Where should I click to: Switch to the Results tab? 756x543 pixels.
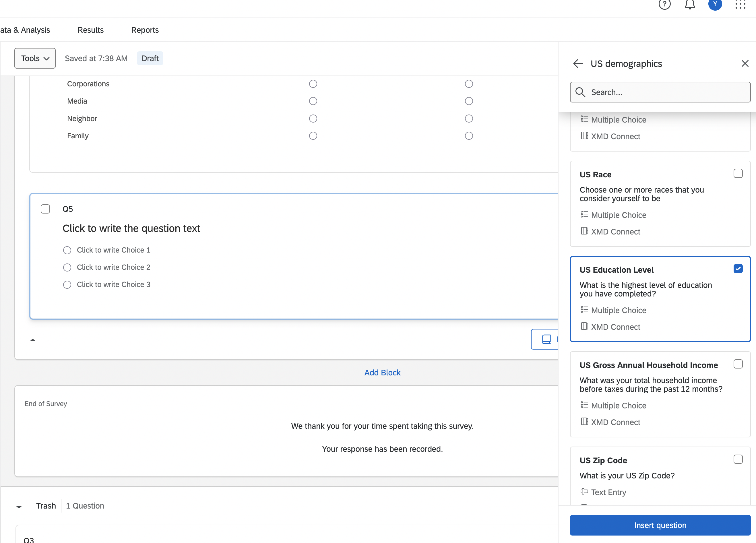[x=91, y=30]
